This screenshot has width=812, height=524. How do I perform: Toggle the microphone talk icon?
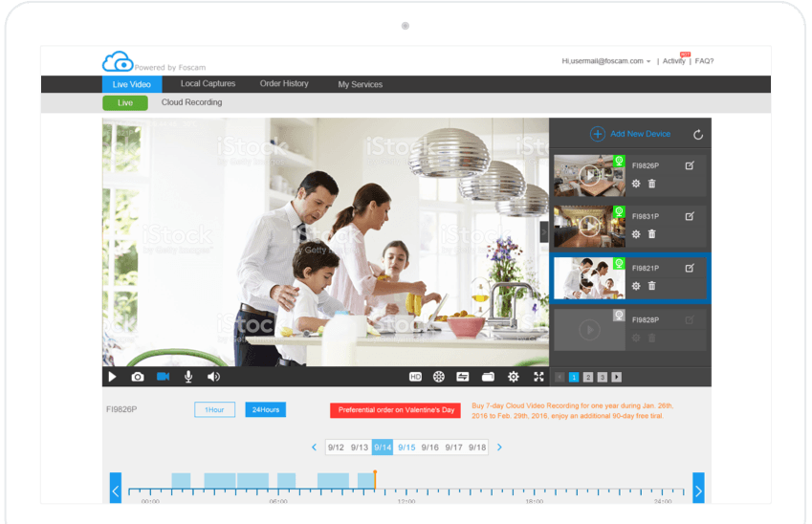188,377
